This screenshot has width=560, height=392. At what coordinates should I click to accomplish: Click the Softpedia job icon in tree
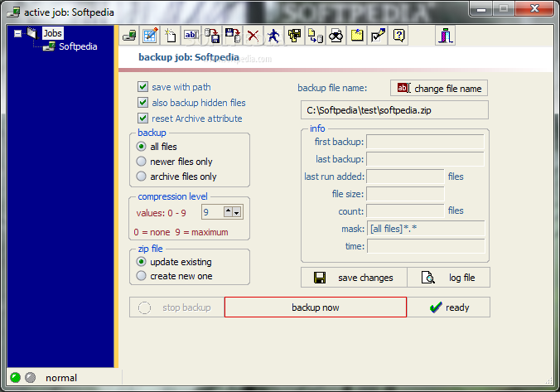click(49, 46)
